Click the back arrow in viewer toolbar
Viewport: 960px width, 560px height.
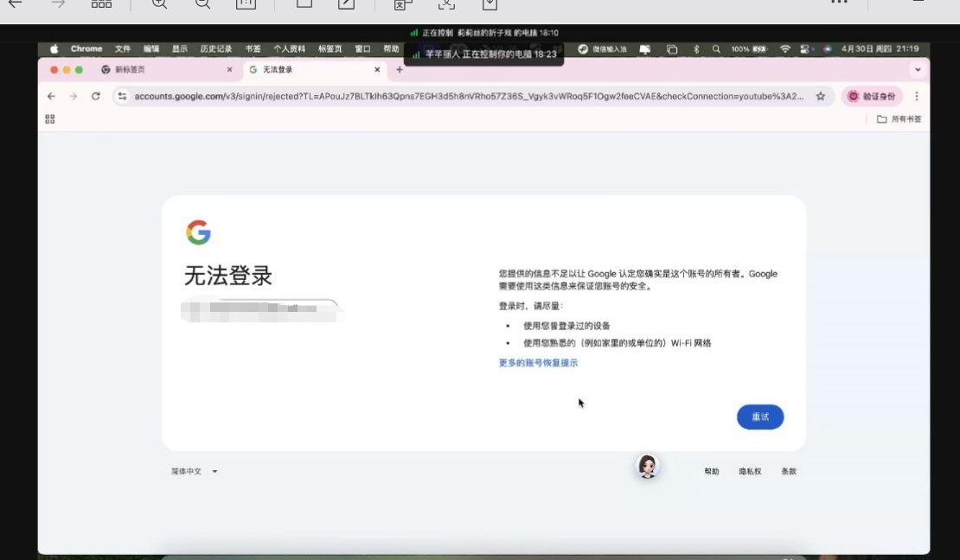(x=15, y=4)
